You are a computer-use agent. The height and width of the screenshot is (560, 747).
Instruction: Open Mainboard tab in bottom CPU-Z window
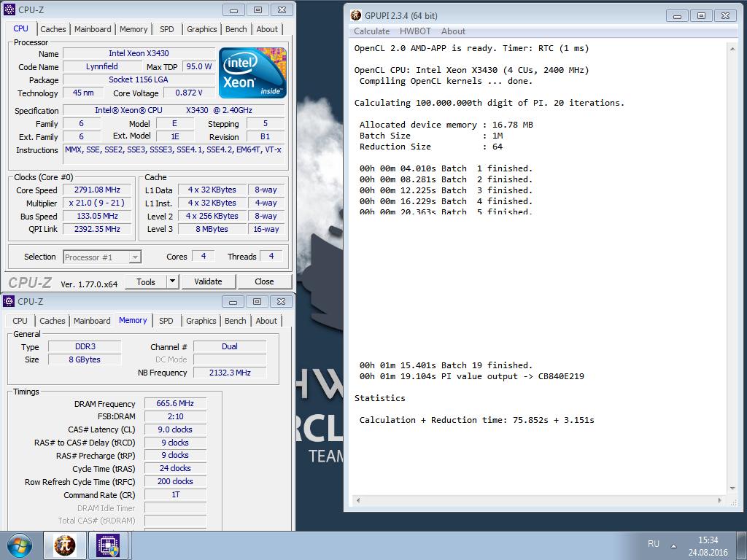point(91,321)
